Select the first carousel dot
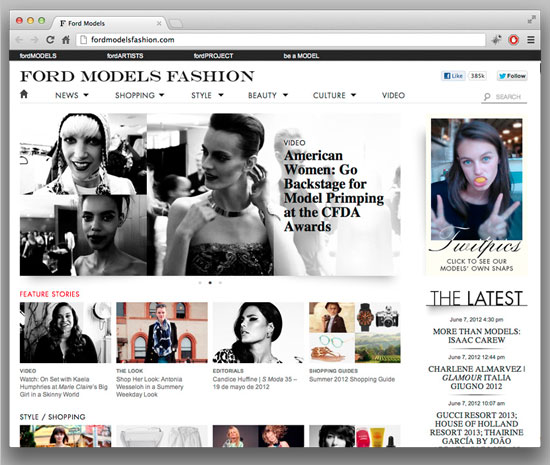550x465 pixels. [200, 282]
